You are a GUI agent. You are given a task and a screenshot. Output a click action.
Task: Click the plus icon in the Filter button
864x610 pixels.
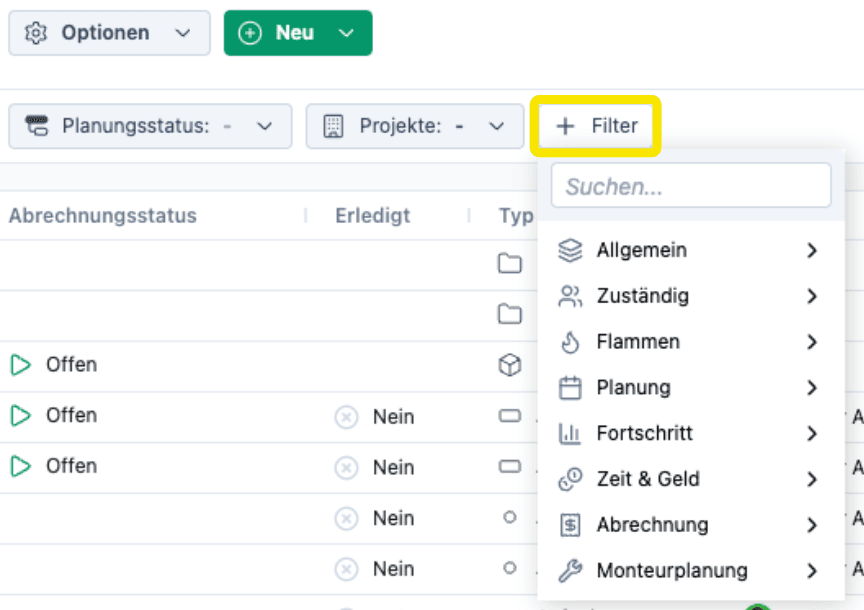(x=565, y=126)
